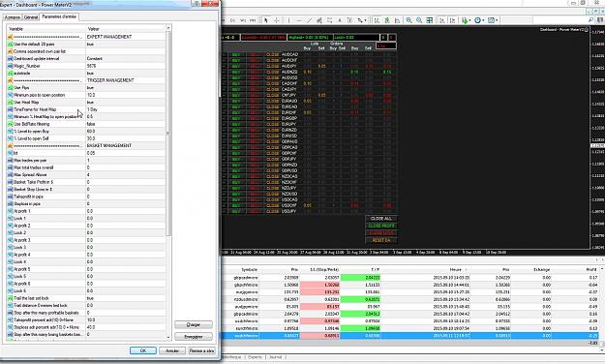Select the crosshair tool
This screenshot has width=605, height=364.
(276, 20)
